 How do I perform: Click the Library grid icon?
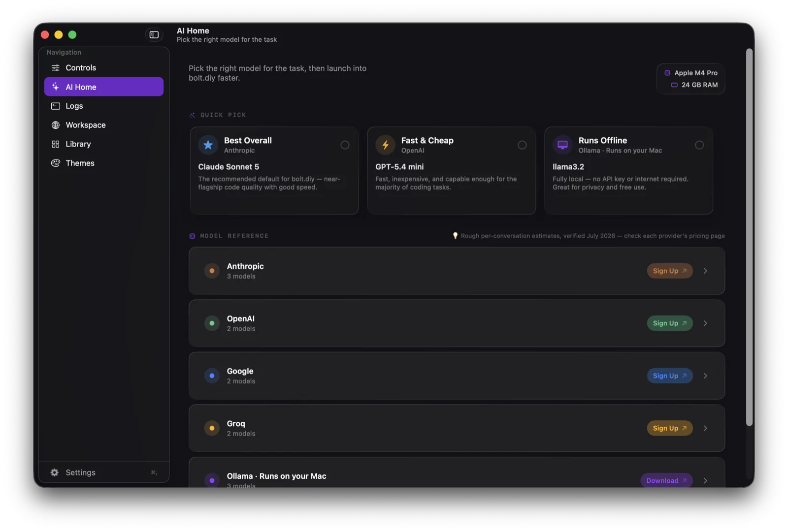tap(56, 144)
